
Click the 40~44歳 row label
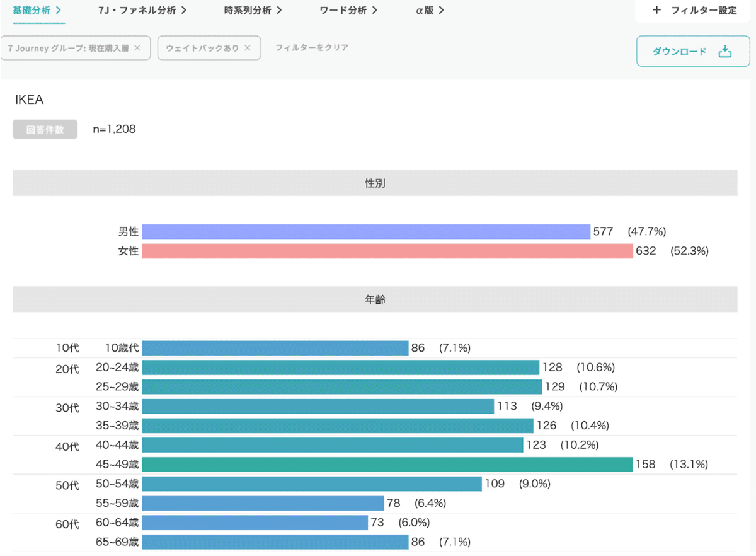pos(117,445)
